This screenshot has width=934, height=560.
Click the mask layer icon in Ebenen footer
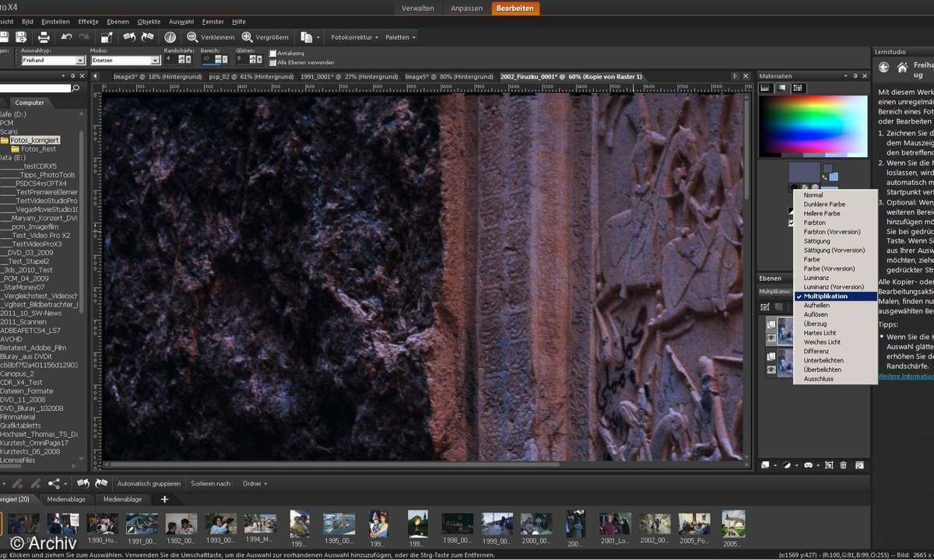pyautogui.click(x=808, y=465)
